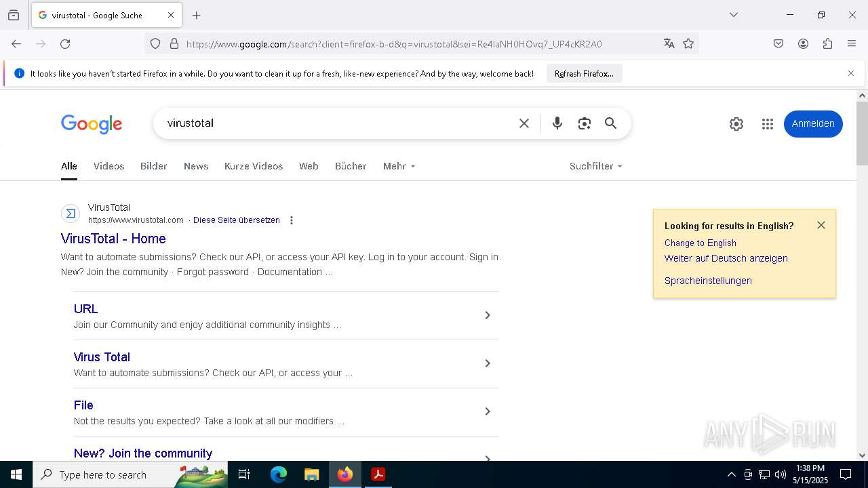Open three-dot menu about VirusTotal result
The image size is (868, 488).
click(x=292, y=220)
